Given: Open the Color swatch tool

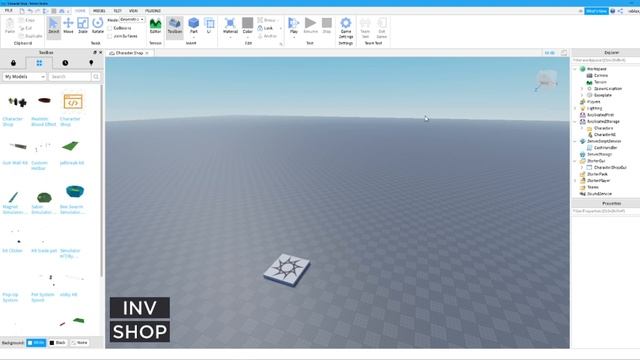Looking at the screenshot, I should pos(247,25).
